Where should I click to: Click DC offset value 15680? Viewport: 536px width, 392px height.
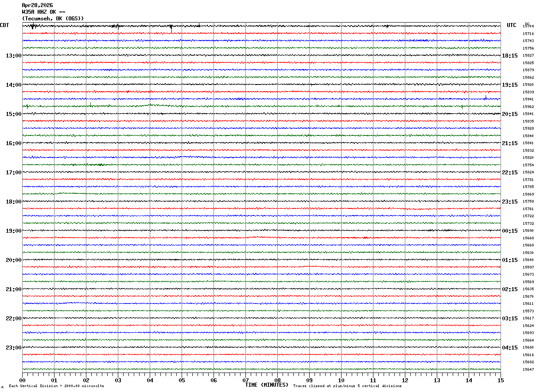coord(528,348)
